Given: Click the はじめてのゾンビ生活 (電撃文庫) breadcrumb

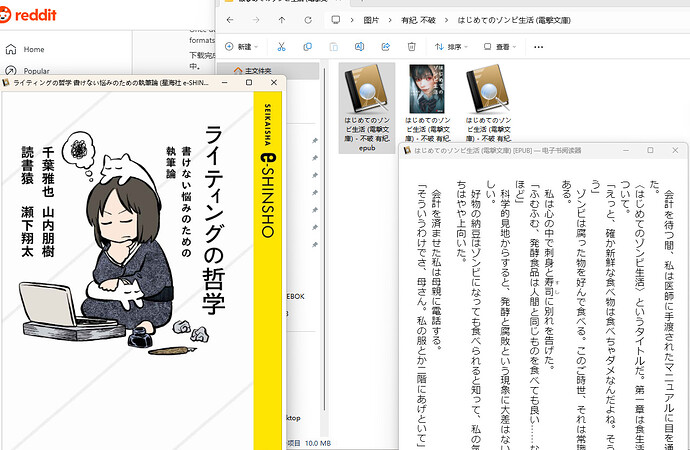Looking at the screenshot, I should (x=514, y=20).
